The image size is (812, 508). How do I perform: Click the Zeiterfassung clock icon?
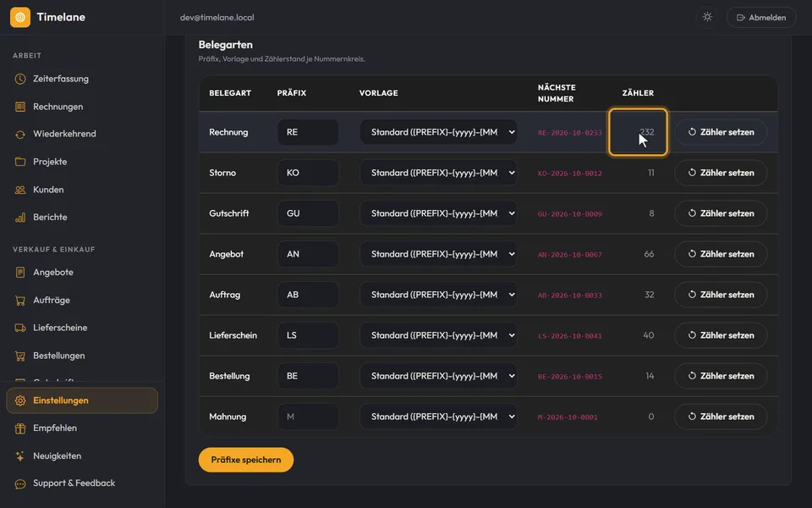tap(20, 79)
